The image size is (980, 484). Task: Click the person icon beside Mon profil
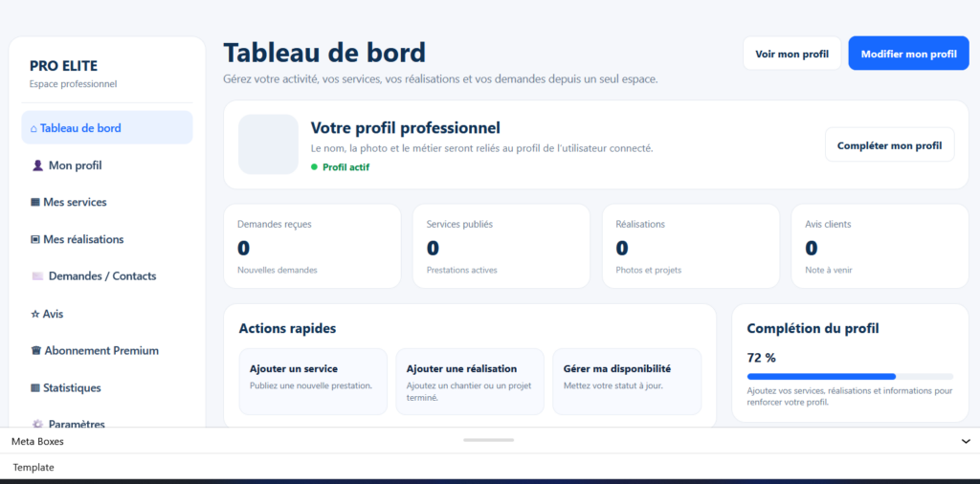[37, 165]
